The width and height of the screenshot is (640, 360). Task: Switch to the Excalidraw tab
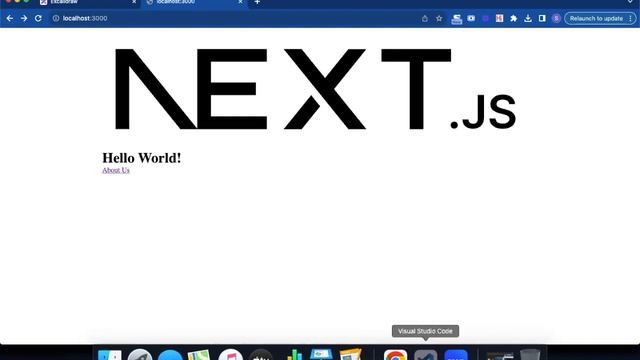click(x=88, y=2)
